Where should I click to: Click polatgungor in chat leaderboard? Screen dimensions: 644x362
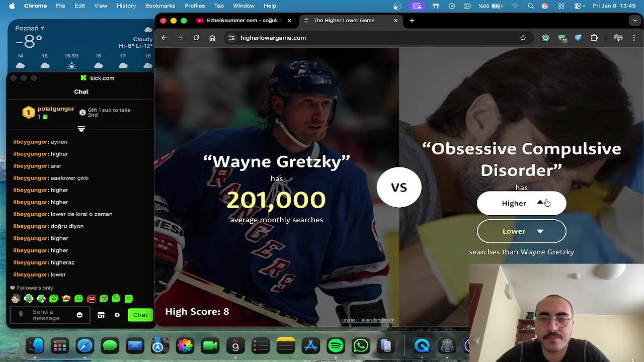56,109
